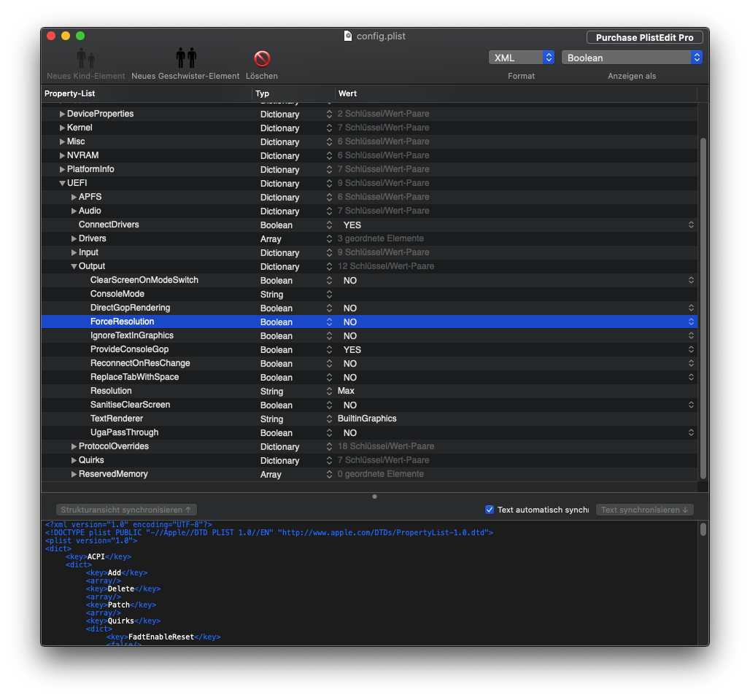
Task: Click the Quirks key in XML text
Action: (x=120, y=621)
